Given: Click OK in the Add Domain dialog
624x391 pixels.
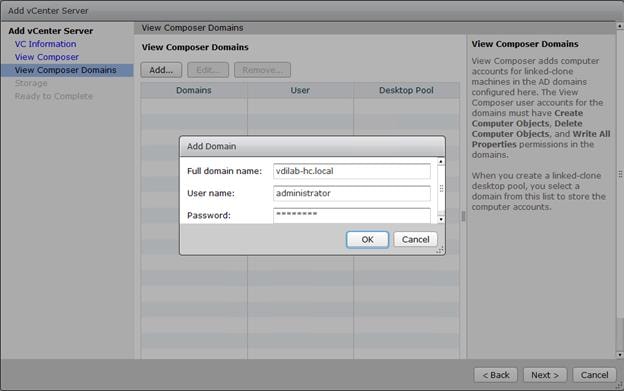Looking at the screenshot, I should click(x=367, y=239).
